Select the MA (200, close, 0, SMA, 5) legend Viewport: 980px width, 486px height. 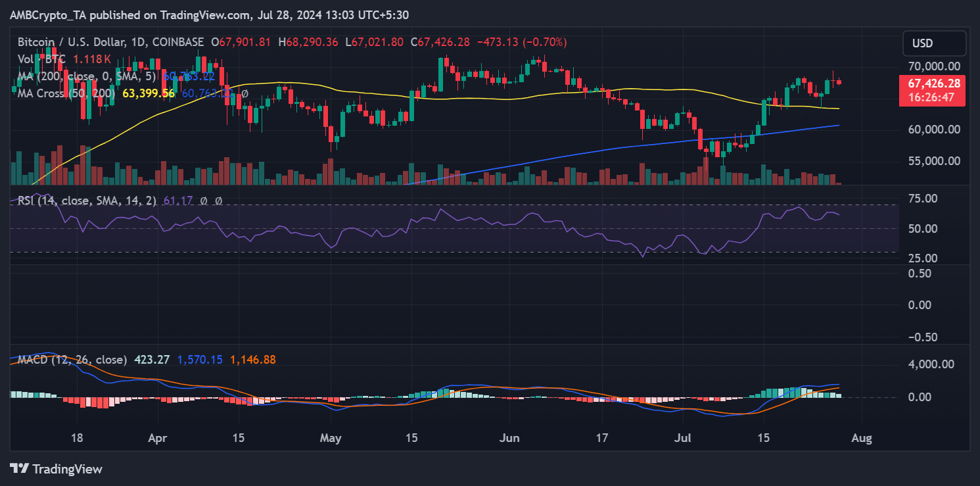pyautogui.click(x=88, y=76)
